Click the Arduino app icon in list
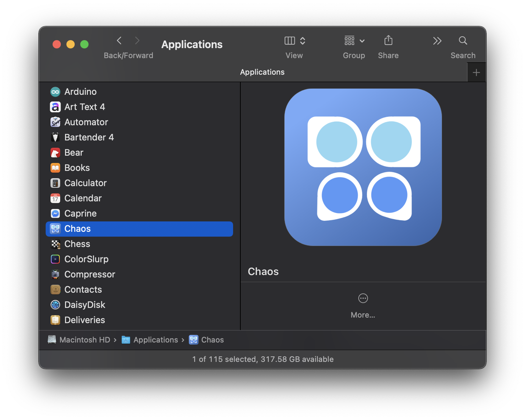 point(55,92)
